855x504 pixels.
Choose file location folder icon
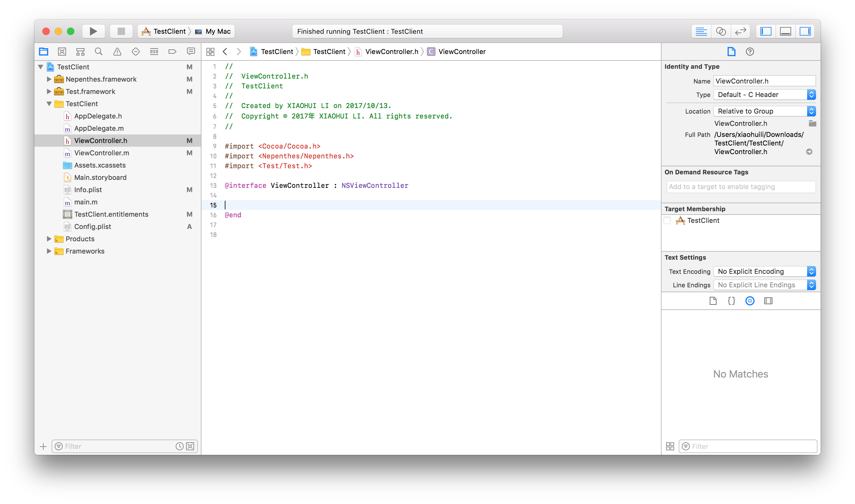[x=812, y=123]
